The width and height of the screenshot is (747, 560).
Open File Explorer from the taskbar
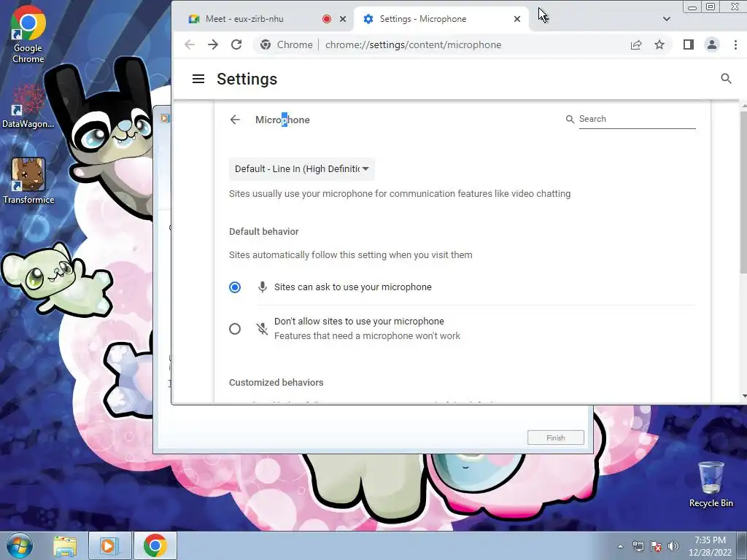click(x=65, y=545)
